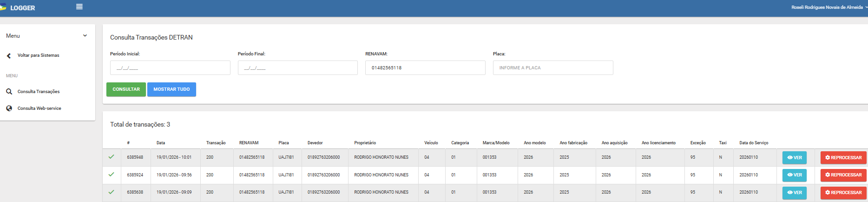Click the globe icon beside Consulta Web-service
The width and height of the screenshot is (868, 202).
[9, 108]
